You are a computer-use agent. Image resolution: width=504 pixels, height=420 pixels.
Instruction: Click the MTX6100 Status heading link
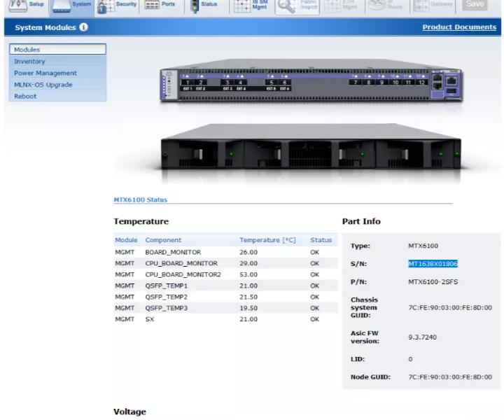coord(141,199)
